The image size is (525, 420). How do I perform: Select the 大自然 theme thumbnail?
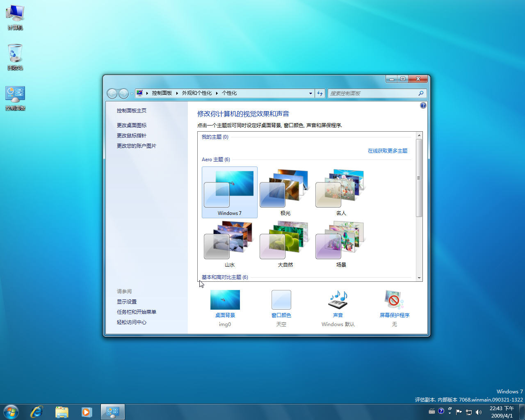pyautogui.click(x=285, y=244)
